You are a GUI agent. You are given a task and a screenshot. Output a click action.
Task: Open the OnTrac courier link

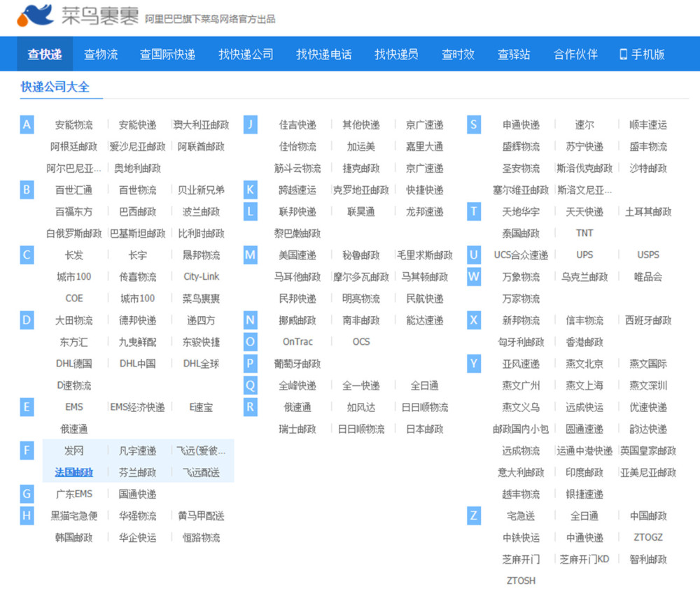(297, 342)
